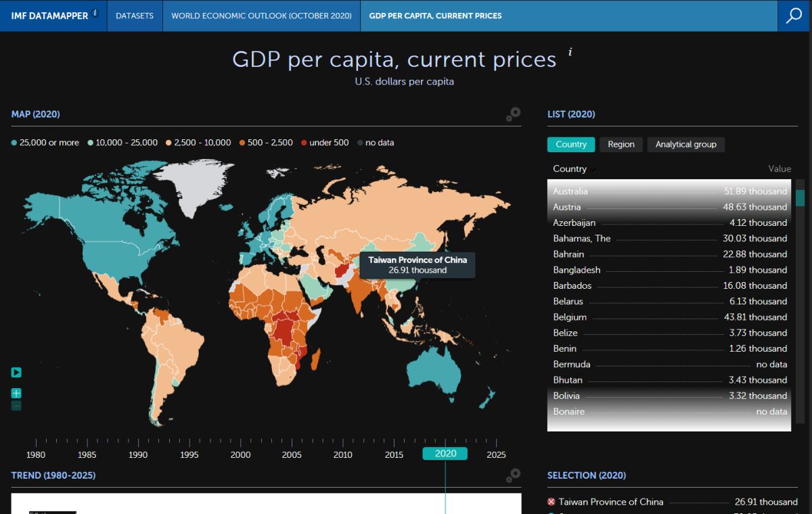Toggle the Country list filter
Image resolution: width=812 pixels, height=514 pixels.
pyautogui.click(x=571, y=144)
